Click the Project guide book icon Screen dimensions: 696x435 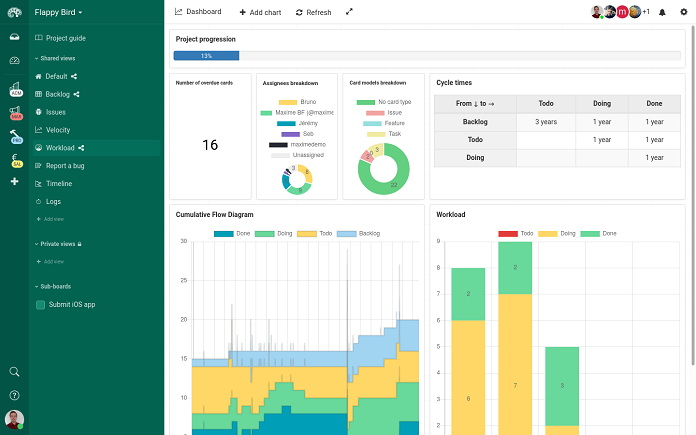pyautogui.click(x=39, y=38)
